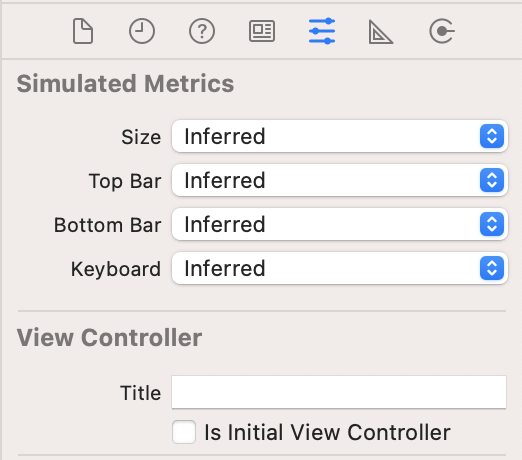The width and height of the screenshot is (522, 460).
Task: Open the File inspector
Action: point(83,31)
